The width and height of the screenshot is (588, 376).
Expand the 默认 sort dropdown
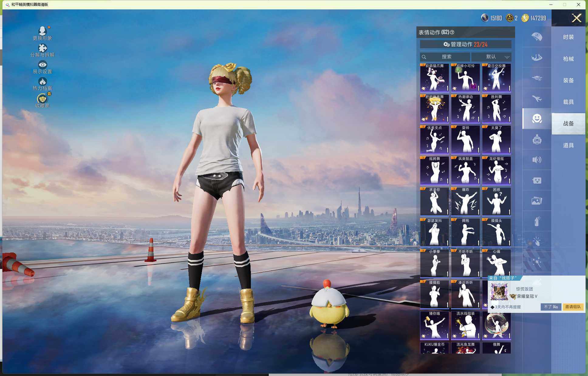(x=491, y=57)
